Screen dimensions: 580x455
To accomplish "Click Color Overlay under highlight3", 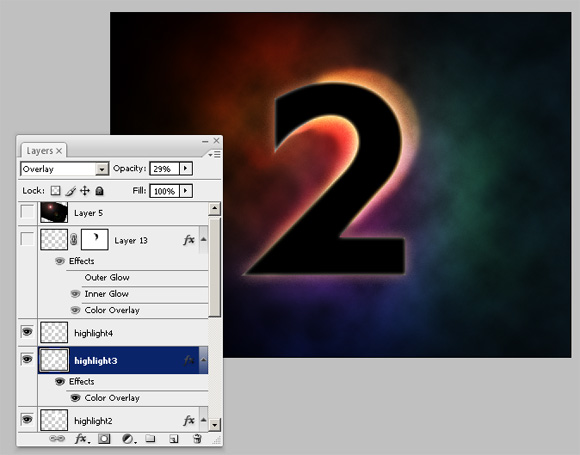I will pos(112,398).
